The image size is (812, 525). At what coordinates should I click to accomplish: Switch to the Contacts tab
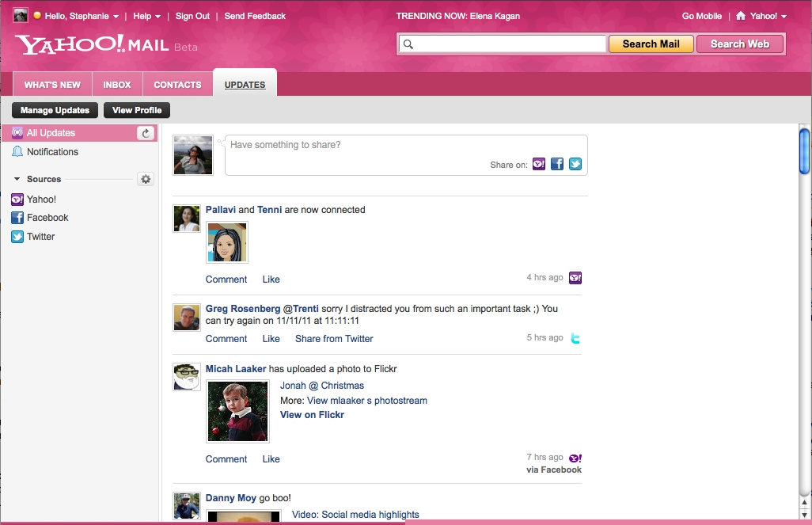pos(177,85)
